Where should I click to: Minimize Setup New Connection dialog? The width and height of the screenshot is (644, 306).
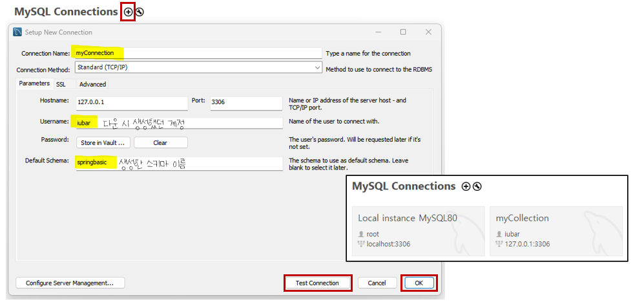tap(379, 32)
